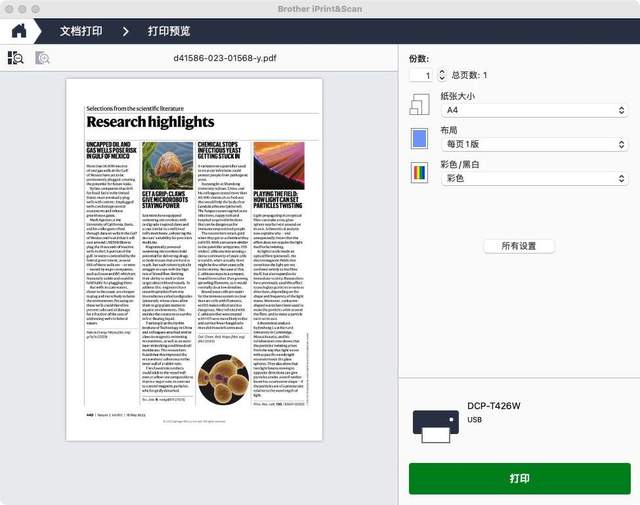Click the zoom in preview icon
Screen dimensions: 640x505
tap(42, 58)
